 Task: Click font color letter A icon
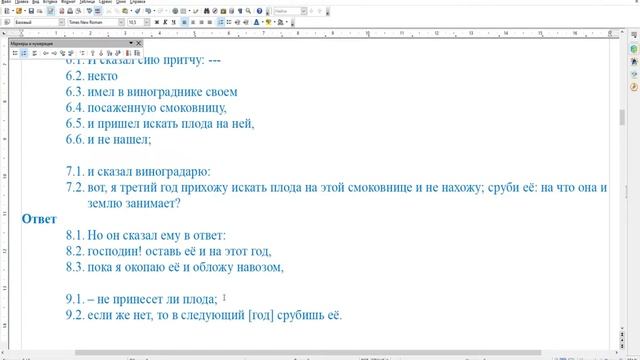[256, 22]
